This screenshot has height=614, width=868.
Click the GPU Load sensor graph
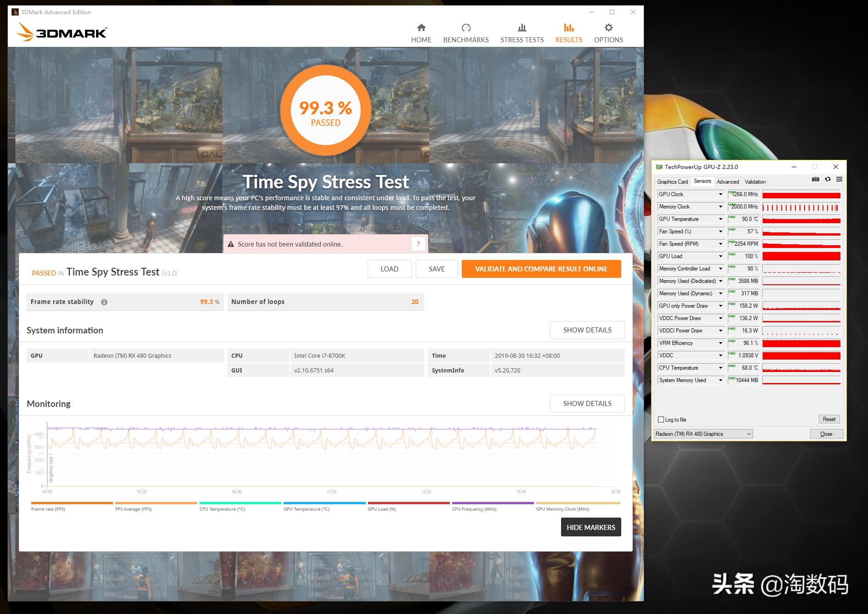(801, 256)
